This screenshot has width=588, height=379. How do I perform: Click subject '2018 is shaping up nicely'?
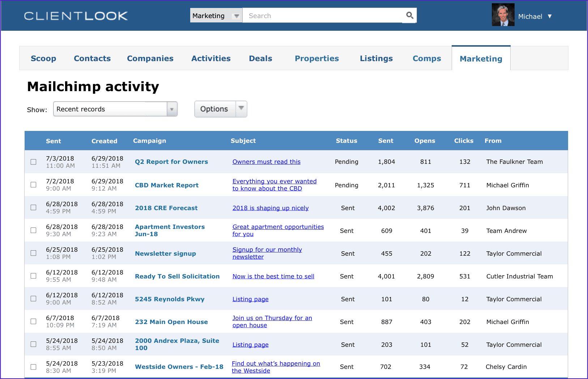click(270, 208)
